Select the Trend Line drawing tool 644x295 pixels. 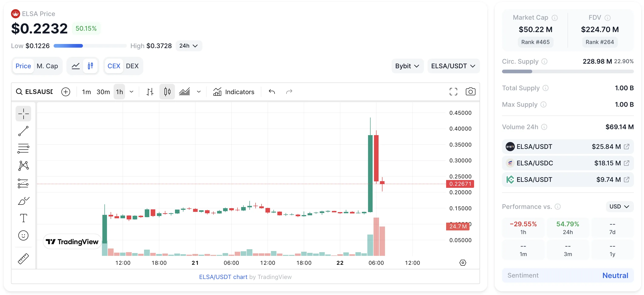coord(23,131)
